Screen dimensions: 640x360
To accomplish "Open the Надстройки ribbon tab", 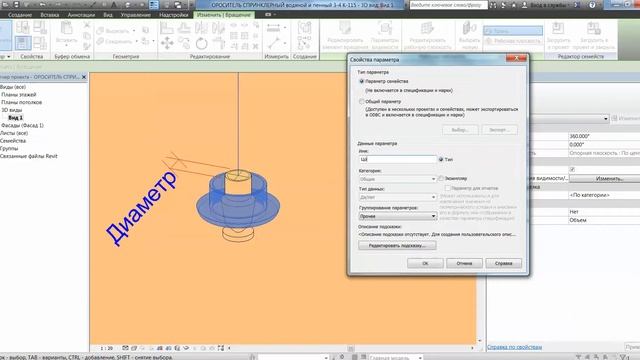I will (173, 15).
